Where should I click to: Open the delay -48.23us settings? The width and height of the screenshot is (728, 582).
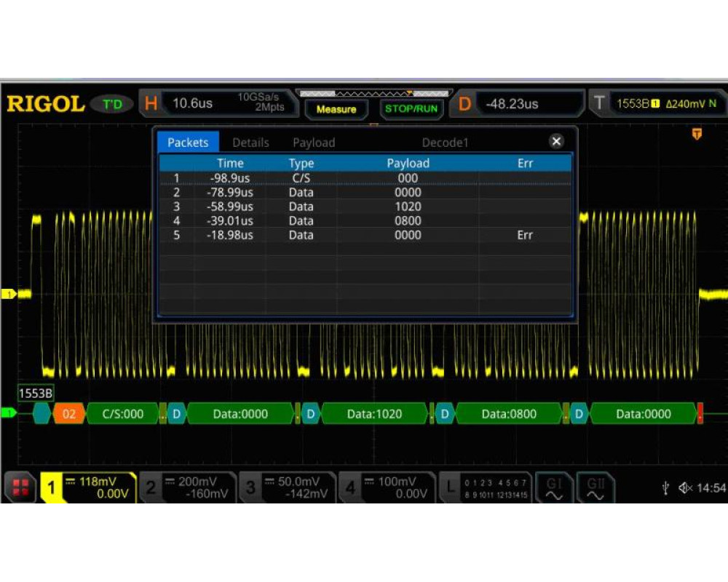521,103
